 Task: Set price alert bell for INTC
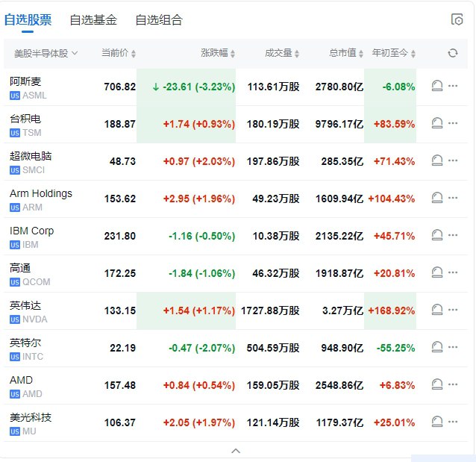[437, 347]
